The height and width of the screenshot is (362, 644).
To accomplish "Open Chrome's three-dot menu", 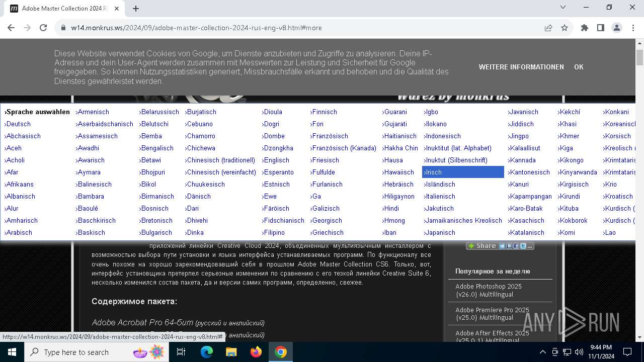I will click(x=632, y=28).
